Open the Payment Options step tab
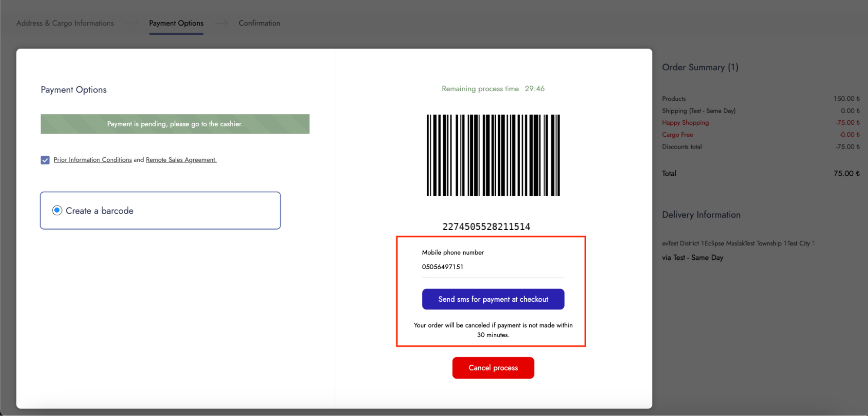 [176, 23]
